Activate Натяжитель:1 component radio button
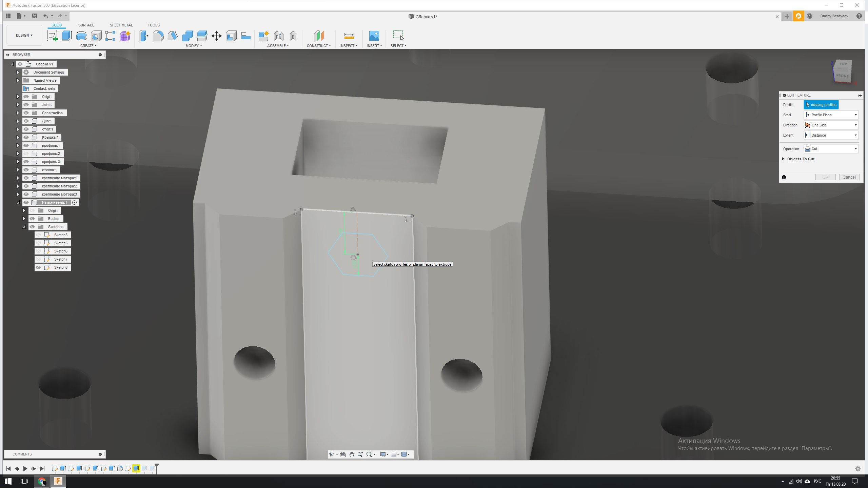This screenshot has width=868, height=488. tap(75, 202)
